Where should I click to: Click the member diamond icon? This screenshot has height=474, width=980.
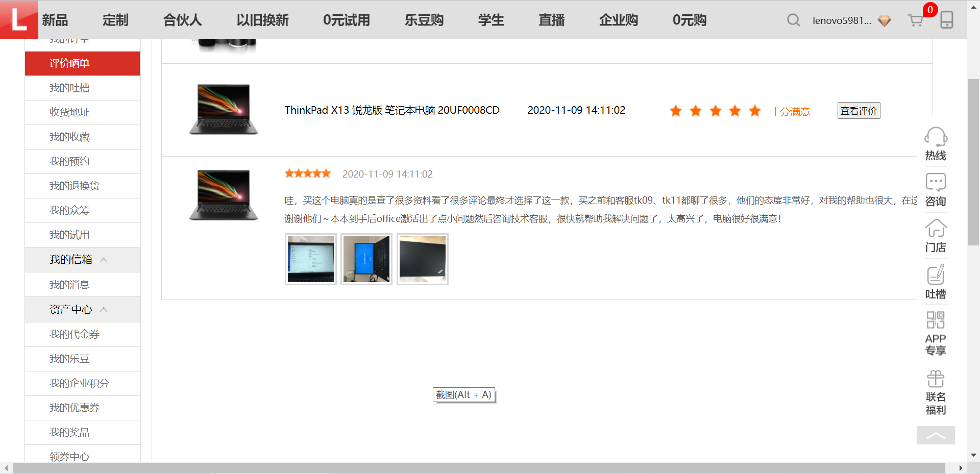click(x=885, y=20)
